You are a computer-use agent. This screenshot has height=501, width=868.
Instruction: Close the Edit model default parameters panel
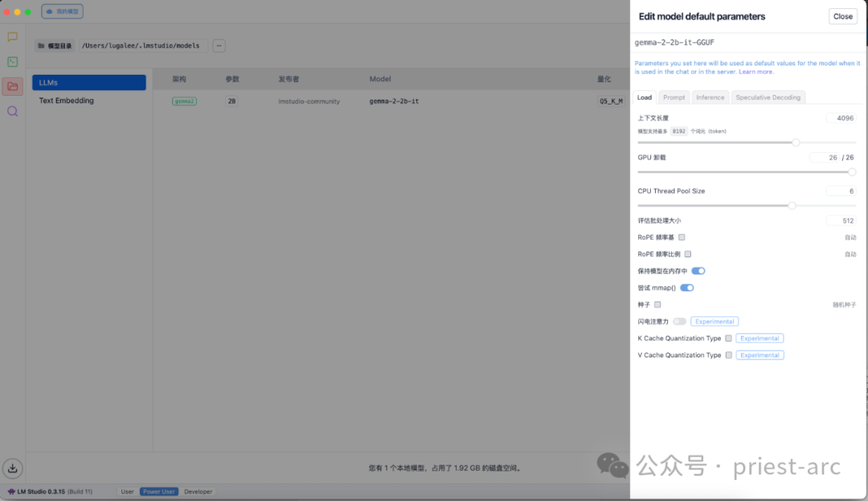842,17
